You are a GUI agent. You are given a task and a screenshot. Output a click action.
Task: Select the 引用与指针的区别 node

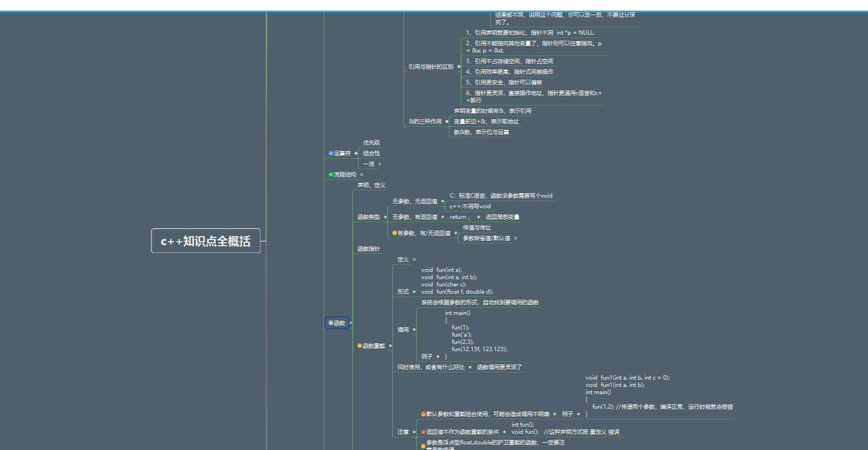coord(431,67)
